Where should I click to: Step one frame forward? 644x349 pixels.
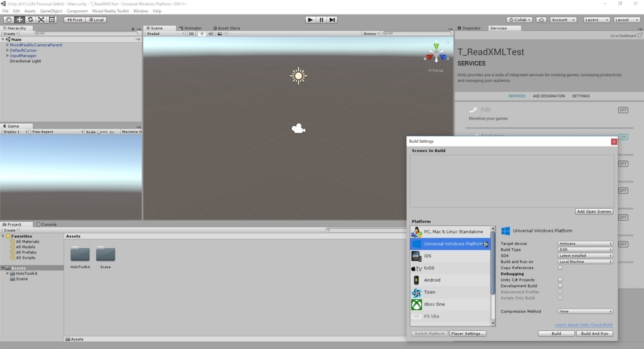click(332, 19)
